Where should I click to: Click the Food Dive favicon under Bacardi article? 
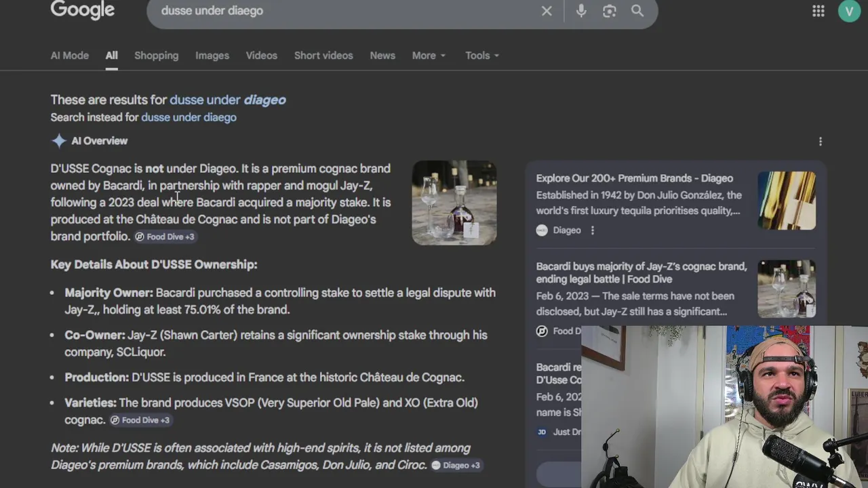542,331
